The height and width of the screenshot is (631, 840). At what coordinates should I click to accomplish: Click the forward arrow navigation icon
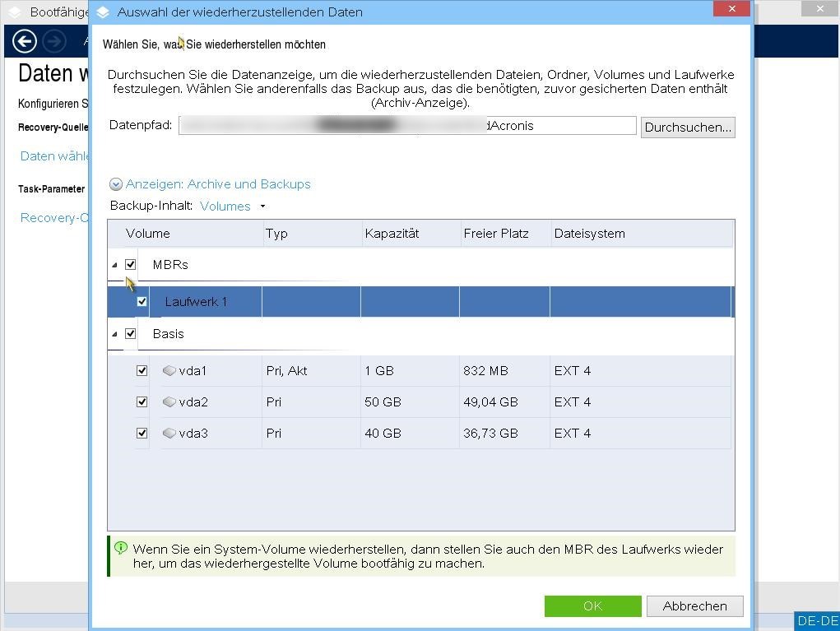pyautogui.click(x=53, y=41)
